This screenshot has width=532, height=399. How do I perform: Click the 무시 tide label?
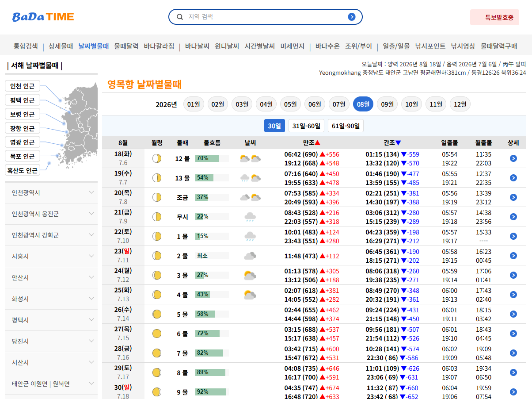[x=182, y=217]
